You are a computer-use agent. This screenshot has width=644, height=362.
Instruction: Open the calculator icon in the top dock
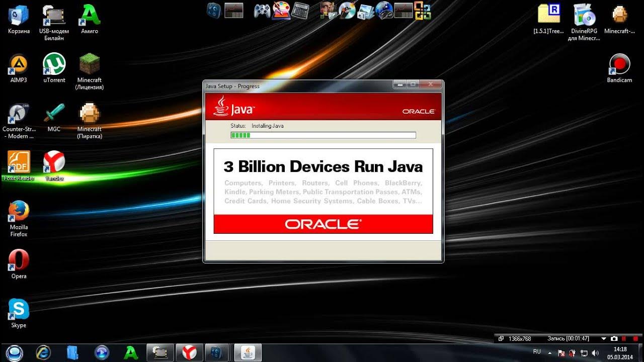300,11
